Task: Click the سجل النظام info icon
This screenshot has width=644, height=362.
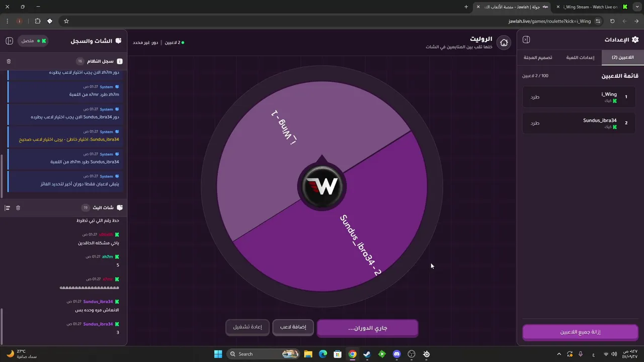Action: (119, 61)
